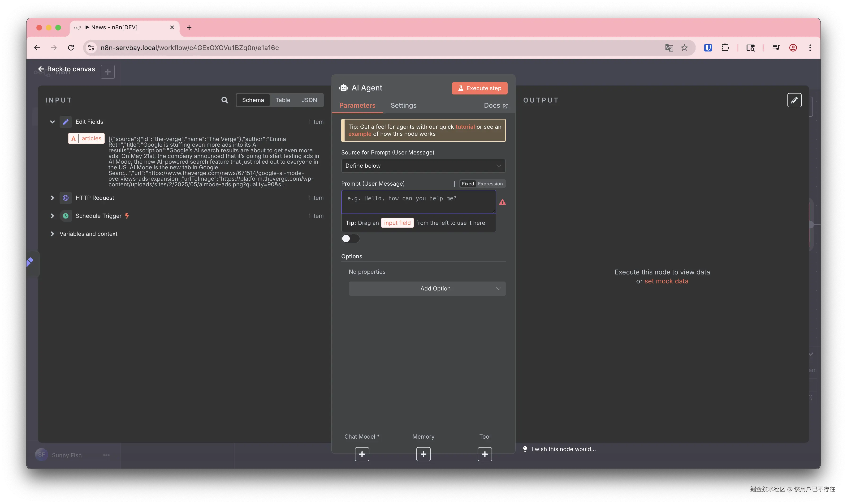Image resolution: width=847 pixels, height=504 pixels.
Task: Open the Add Option dropdown
Action: pyautogui.click(x=427, y=289)
